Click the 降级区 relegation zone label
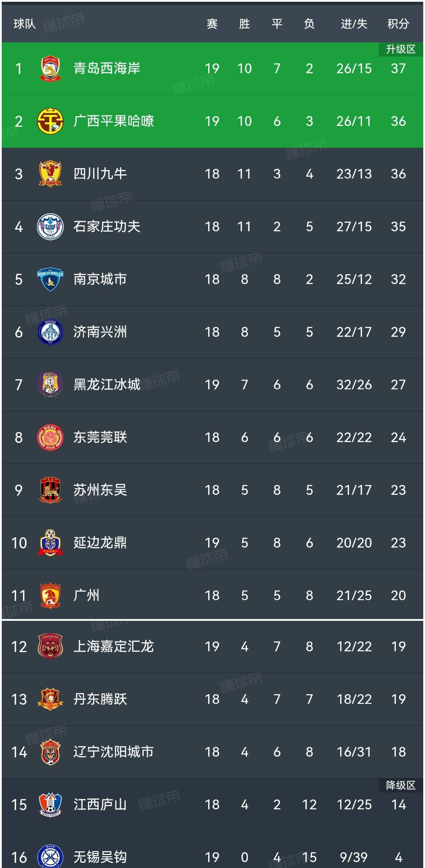The image size is (425, 868). click(400, 786)
